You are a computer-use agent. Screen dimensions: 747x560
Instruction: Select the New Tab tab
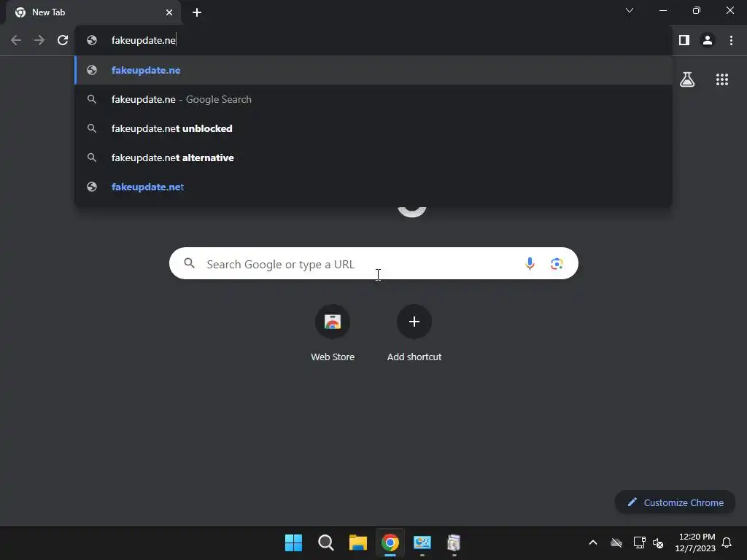coord(94,12)
